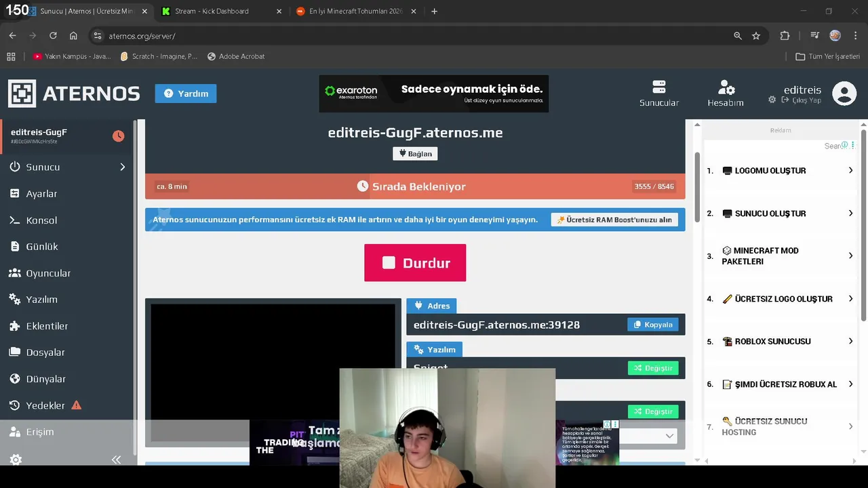Click the Aternos logo icon
This screenshot has width=868, height=488.
(x=22, y=94)
